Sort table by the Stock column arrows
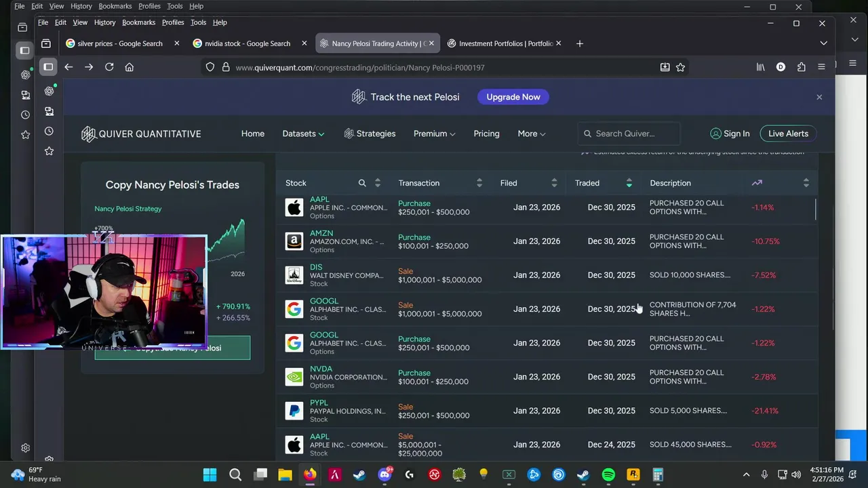The width and height of the screenshot is (868, 488). coord(378,183)
